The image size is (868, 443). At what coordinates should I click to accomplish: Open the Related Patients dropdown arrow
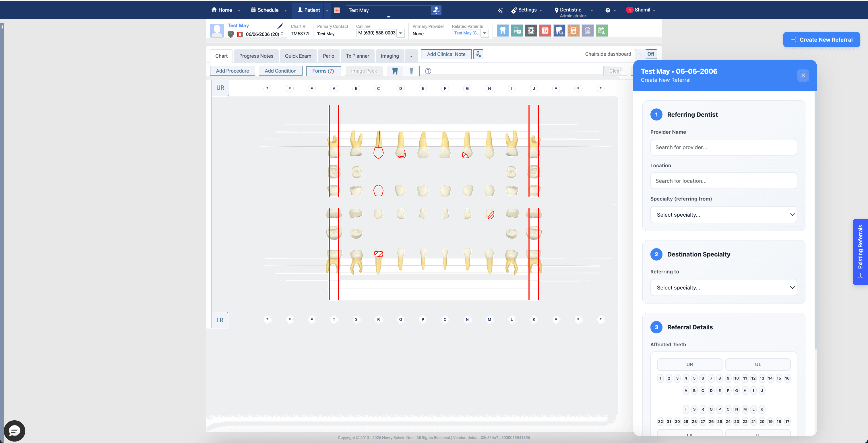coord(484,33)
